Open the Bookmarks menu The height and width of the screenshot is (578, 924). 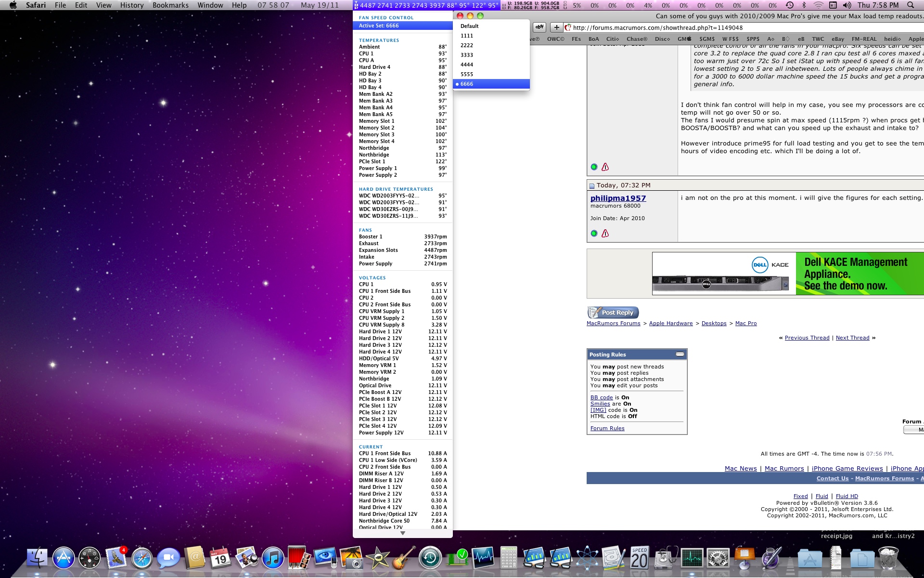click(170, 5)
